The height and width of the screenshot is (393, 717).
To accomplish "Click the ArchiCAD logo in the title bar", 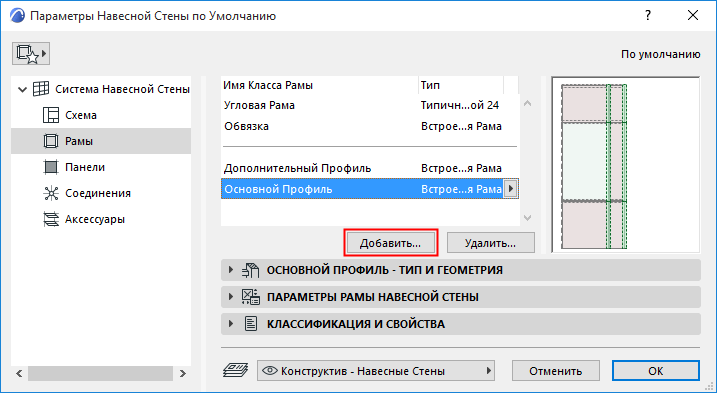I will [x=17, y=16].
